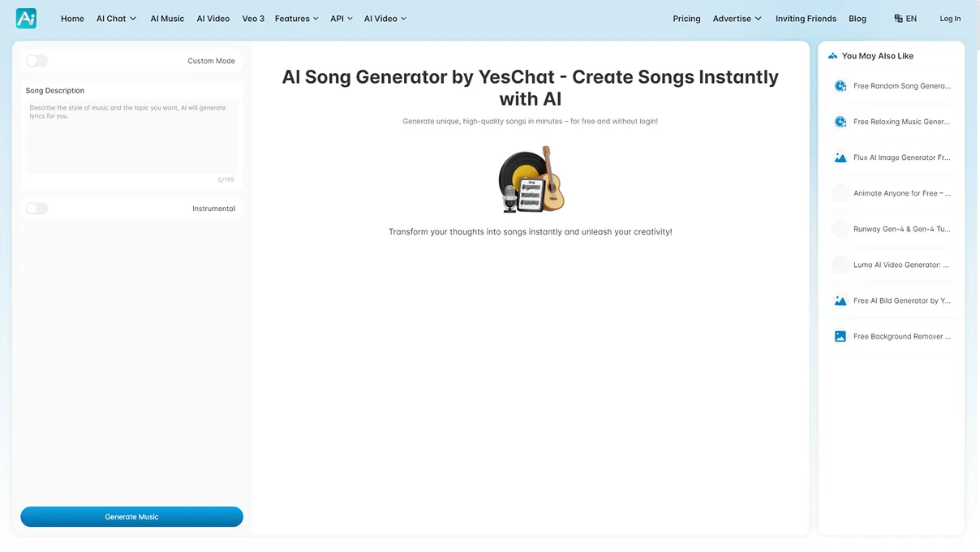Click the Flux AI Image Generator icon
The width and height of the screenshot is (980, 552).
(840, 157)
